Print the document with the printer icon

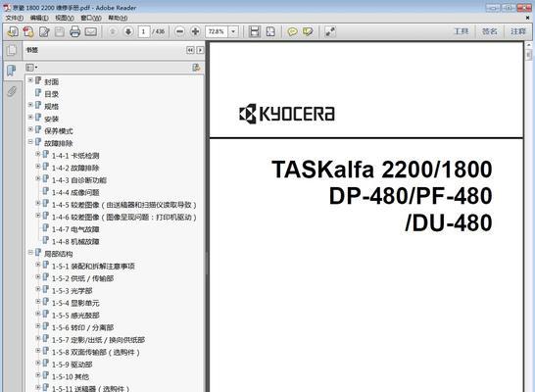pyautogui.click(x=74, y=31)
